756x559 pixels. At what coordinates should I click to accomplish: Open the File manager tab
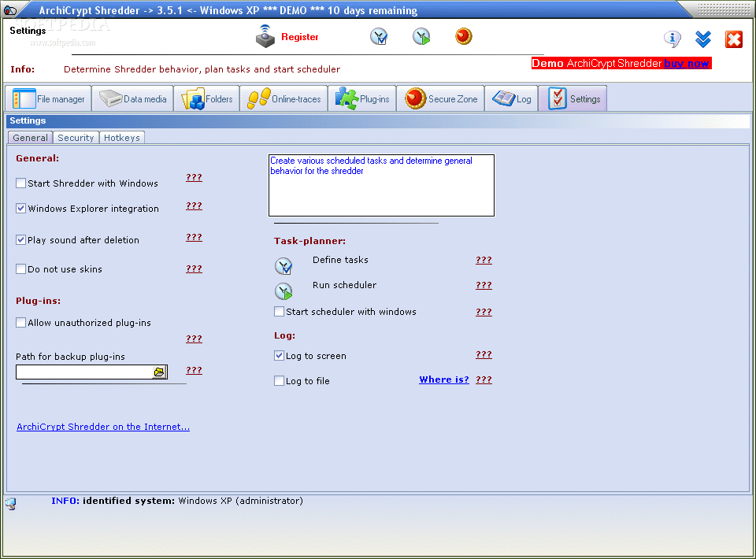coord(48,98)
